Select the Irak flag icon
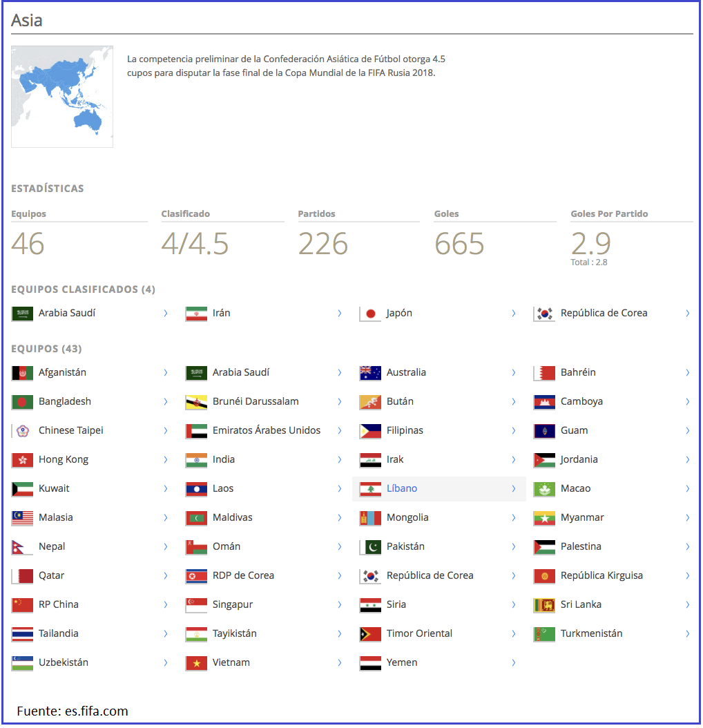703x728 pixels. click(370, 460)
